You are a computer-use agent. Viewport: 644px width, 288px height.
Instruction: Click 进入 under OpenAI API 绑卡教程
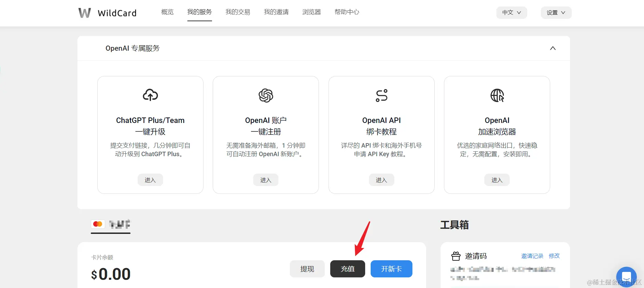coord(382,180)
